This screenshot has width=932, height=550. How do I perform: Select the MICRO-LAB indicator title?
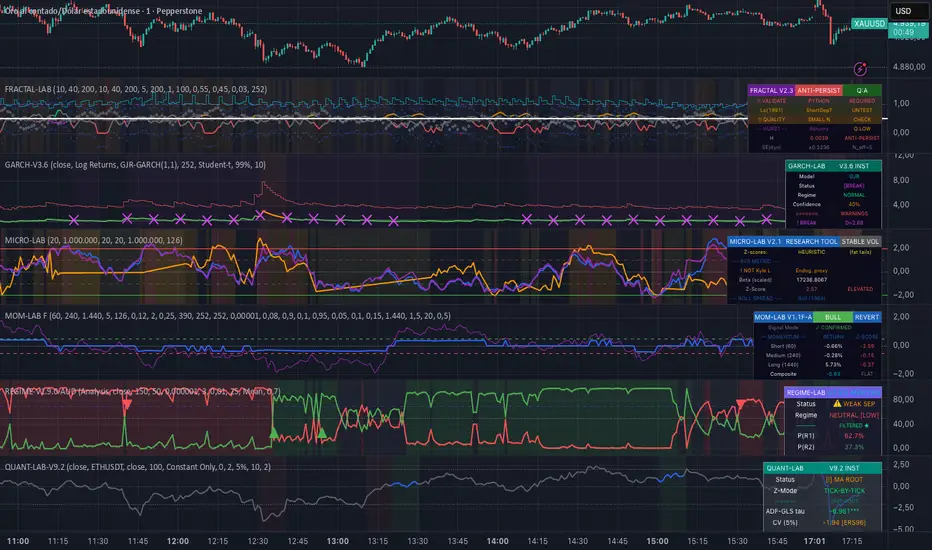point(93,240)
